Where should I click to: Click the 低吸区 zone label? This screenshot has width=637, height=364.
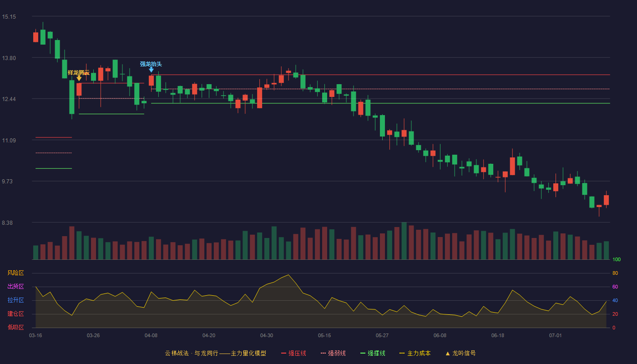click(x=15, y=328)
